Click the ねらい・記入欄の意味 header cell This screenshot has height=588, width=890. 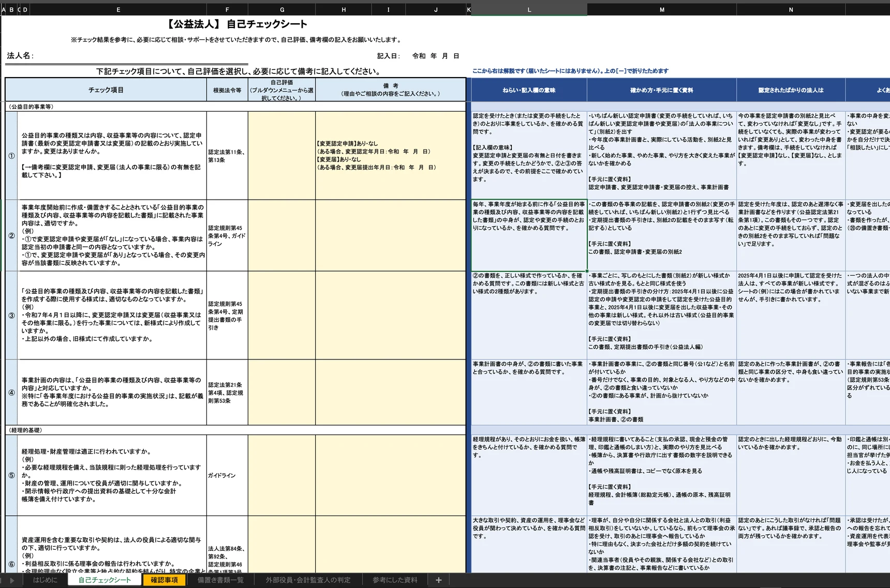tap(529, 90)
